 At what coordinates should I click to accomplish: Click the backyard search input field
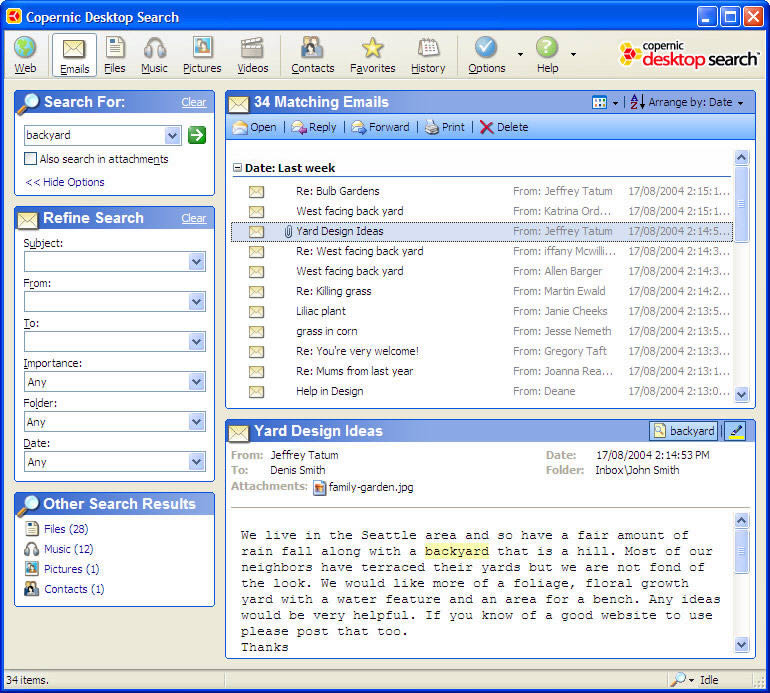[x=94, y=135]
